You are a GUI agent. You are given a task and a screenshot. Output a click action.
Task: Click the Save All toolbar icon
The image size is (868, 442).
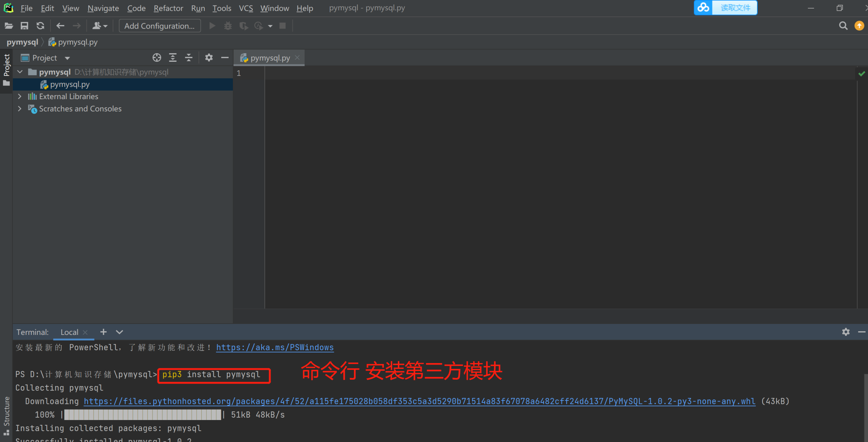pos(24,26)
